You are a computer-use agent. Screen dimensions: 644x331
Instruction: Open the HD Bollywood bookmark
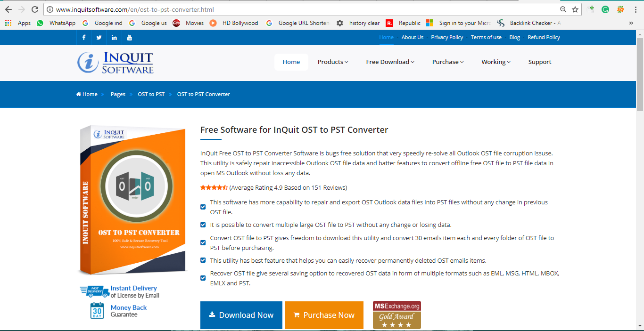234,23
